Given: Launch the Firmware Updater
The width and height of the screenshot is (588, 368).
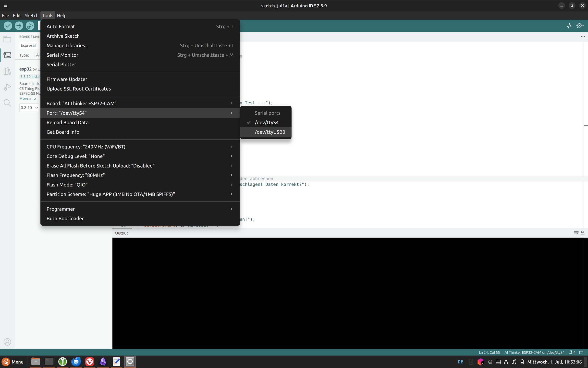Looking at the screenshot, I should [140, 79].
